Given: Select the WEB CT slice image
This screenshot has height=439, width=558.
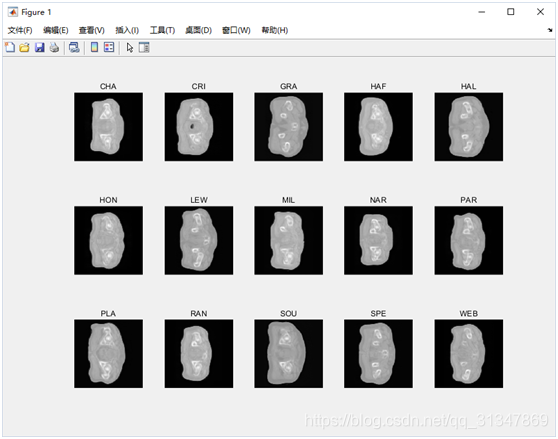Looking at the screenshot, I should (469, 354).
